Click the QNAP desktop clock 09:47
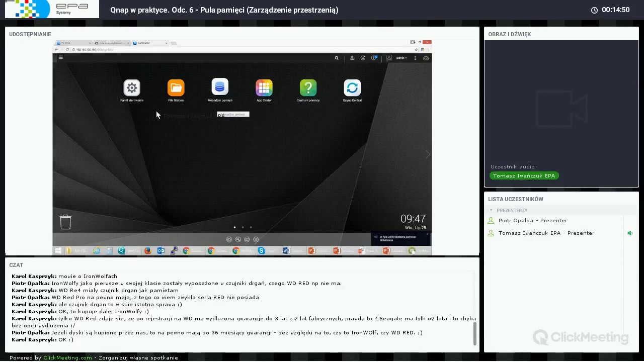644x362 pixels. [413, 219]
